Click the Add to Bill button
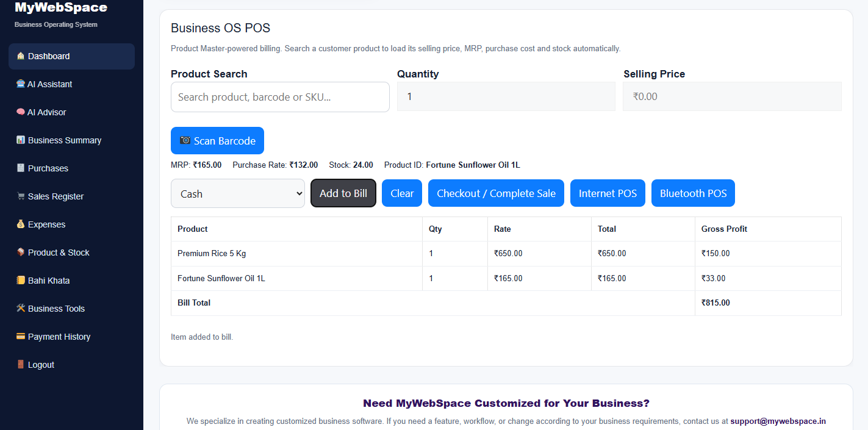This screenshot has height=430, width=868. (343, 193)
